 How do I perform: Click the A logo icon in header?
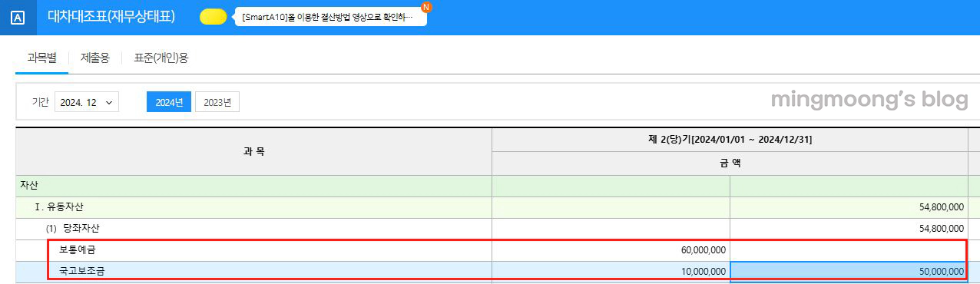coord(18,17)
